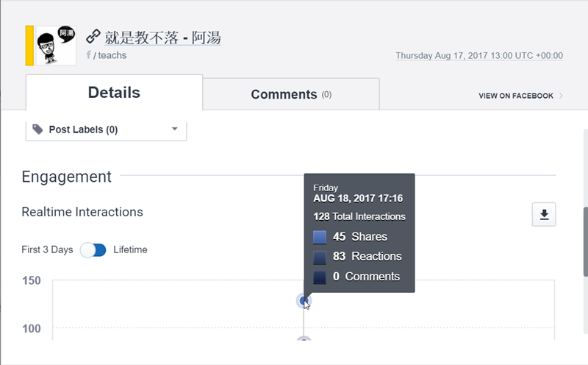Click the VIEW ON FACEBOOK link
This screenshot has height=365, width=588.
(x=516, y=96)
